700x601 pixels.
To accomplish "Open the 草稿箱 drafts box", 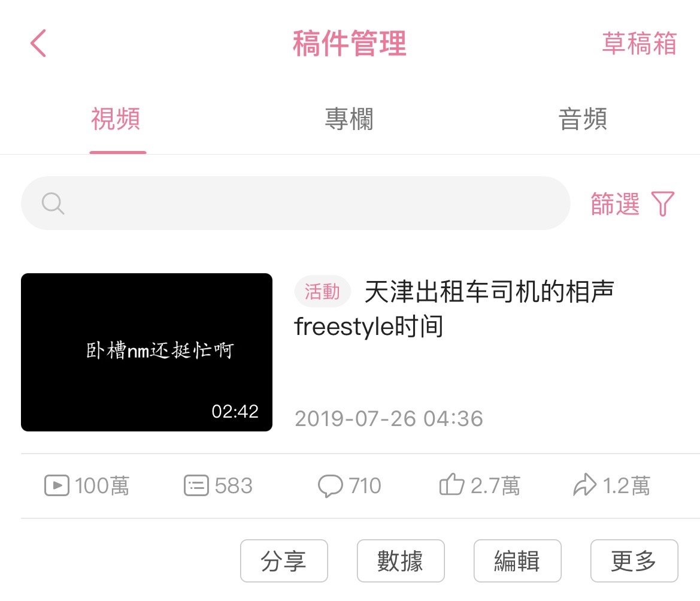I will tap(640, 43).
